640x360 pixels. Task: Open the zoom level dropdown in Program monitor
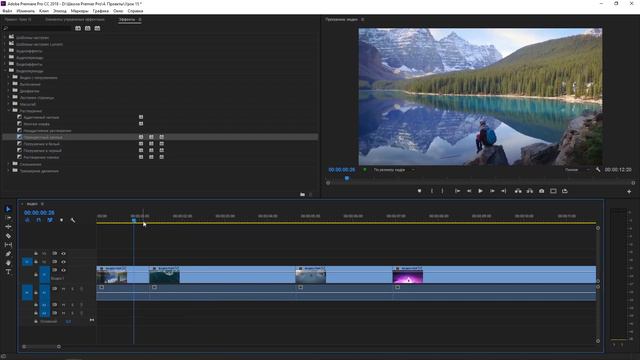tap(393, 170)
